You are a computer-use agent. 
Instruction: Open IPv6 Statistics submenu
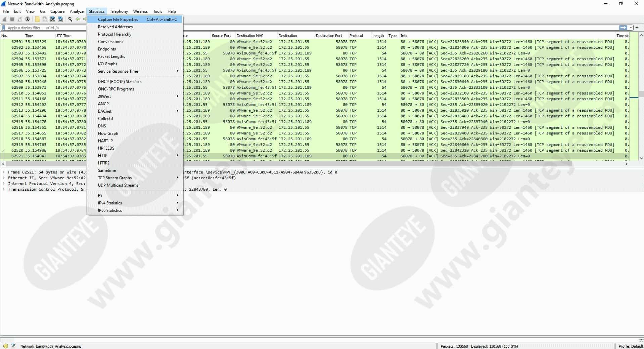coord(135,210)
